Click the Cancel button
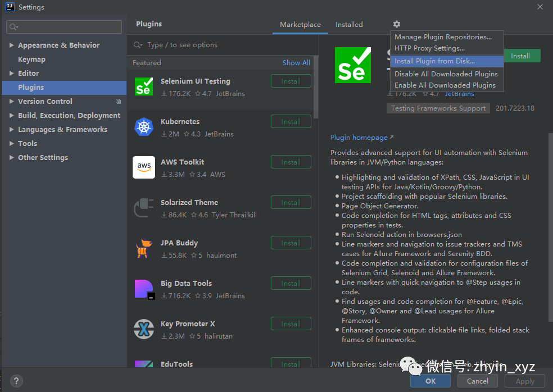553x392 pixels. 478,381
